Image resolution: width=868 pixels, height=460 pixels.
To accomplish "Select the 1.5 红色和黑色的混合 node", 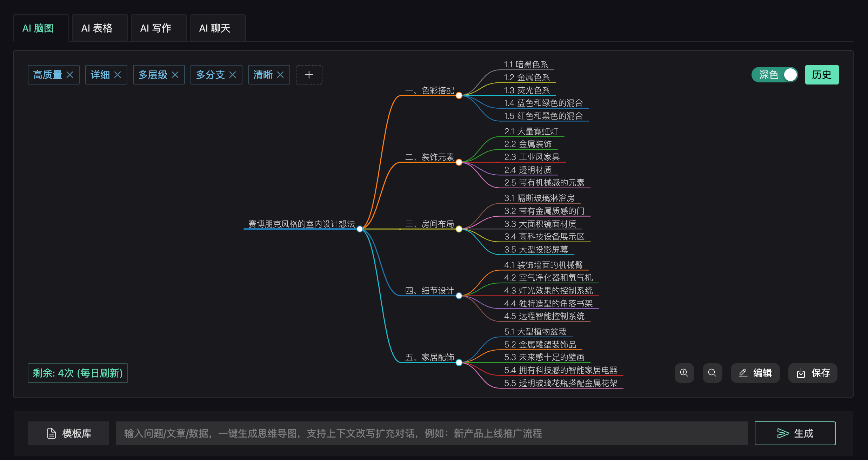I will [x=543, y=116].
